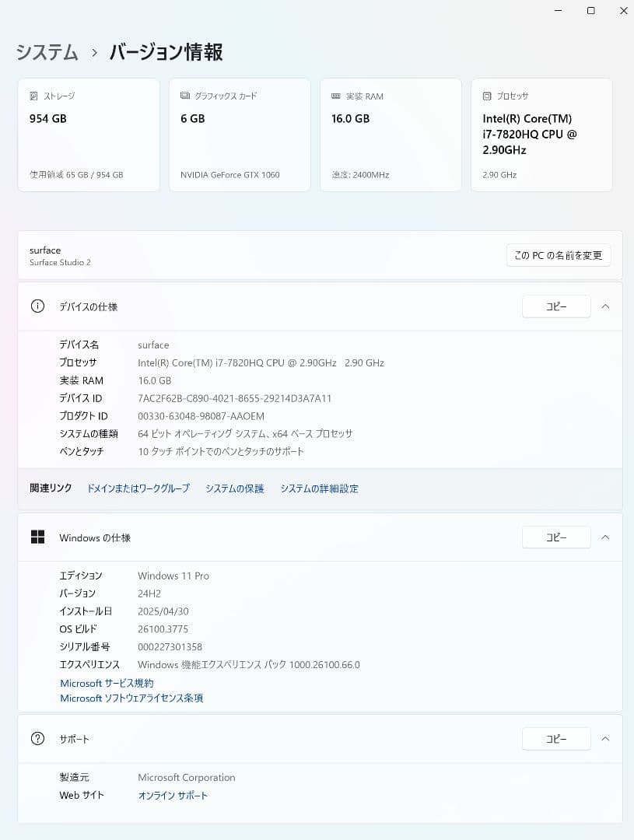Click the デバイスの仕様 info circle icon
Viewport: 634px width, 840px height.
click(37, 306)
